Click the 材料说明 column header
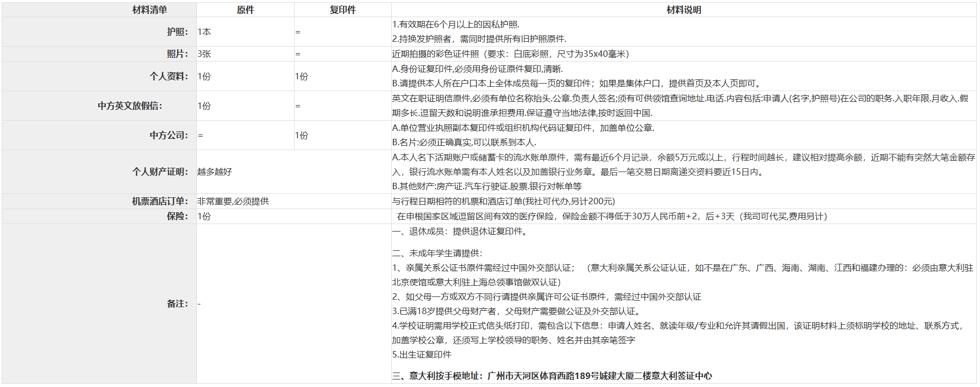Image resolution: width=980 pixels, height=387 pixels. 683,10
